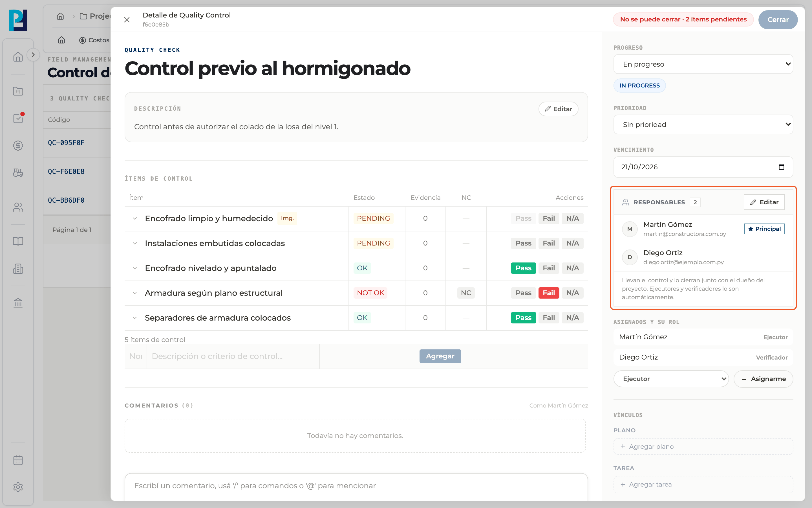812x508 pixels.
Task: Open the home icon in left sidebar
Action: pyautogui.click(x=18, y=57)
